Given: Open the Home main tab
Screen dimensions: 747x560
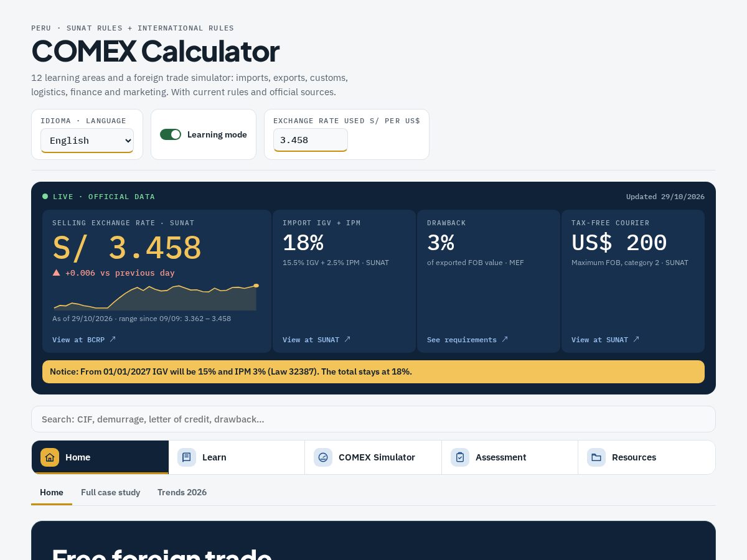Looking at the screenshot, I should pyautogui.click(x=100, y=457).
